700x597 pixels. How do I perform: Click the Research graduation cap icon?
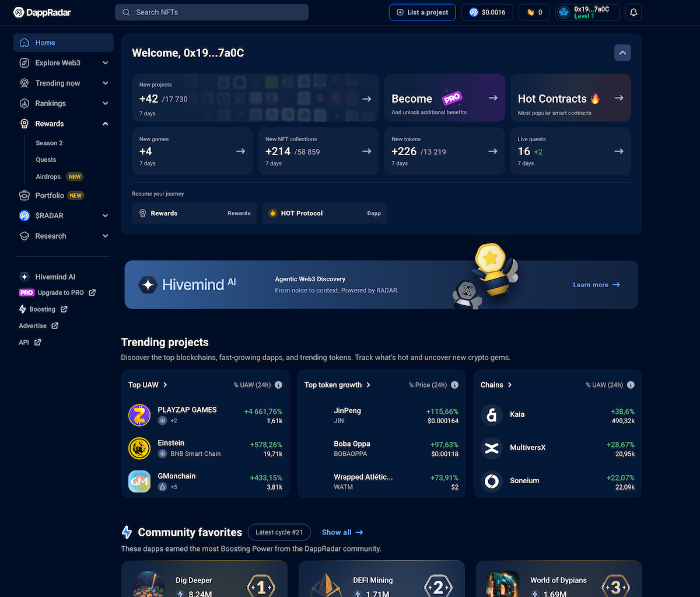pyautogui.click(x=24, y=236)
